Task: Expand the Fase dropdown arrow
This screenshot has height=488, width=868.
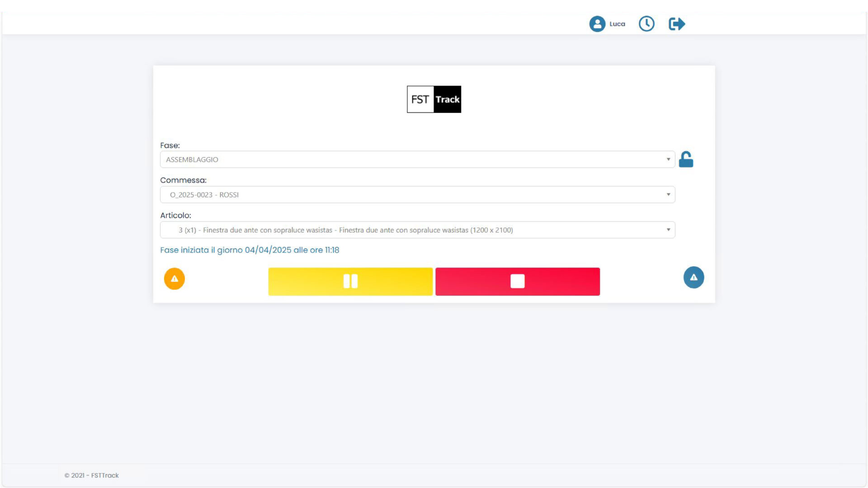Action: pos(668,160)
